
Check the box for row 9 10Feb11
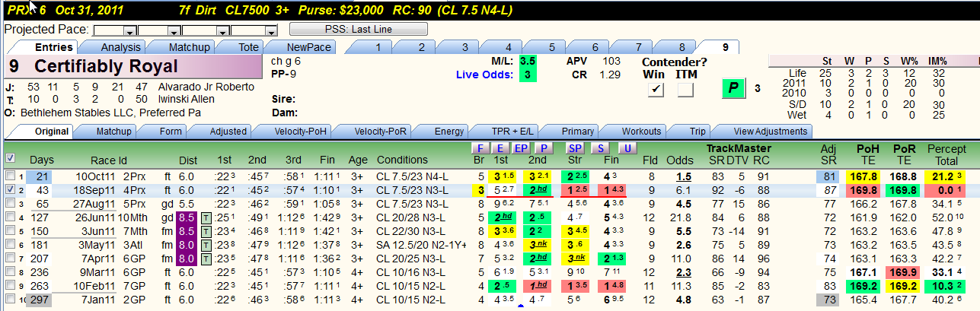point(10,285)
